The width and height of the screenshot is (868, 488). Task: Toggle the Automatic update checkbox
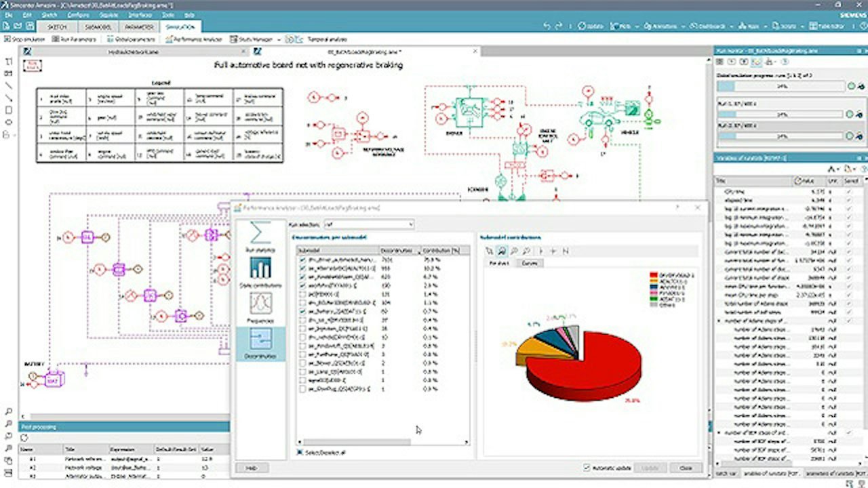coord(587,468)
